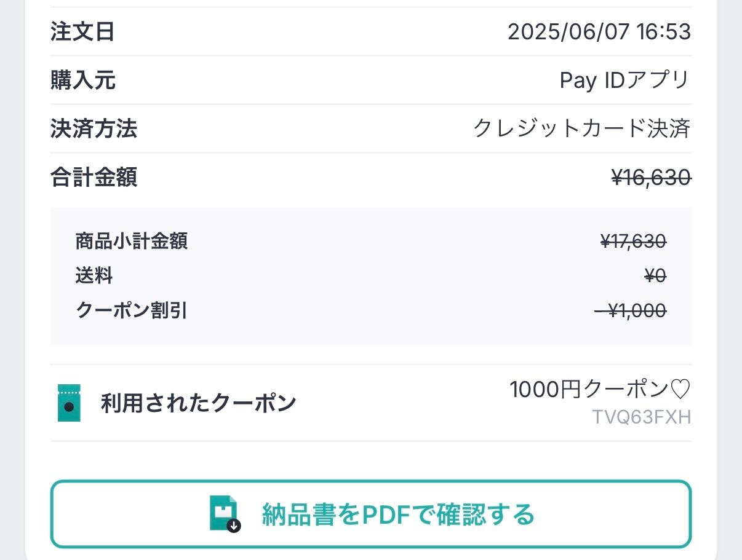
Task: Click the 利用されたクーポン label
Action: (x=198, y=403)
